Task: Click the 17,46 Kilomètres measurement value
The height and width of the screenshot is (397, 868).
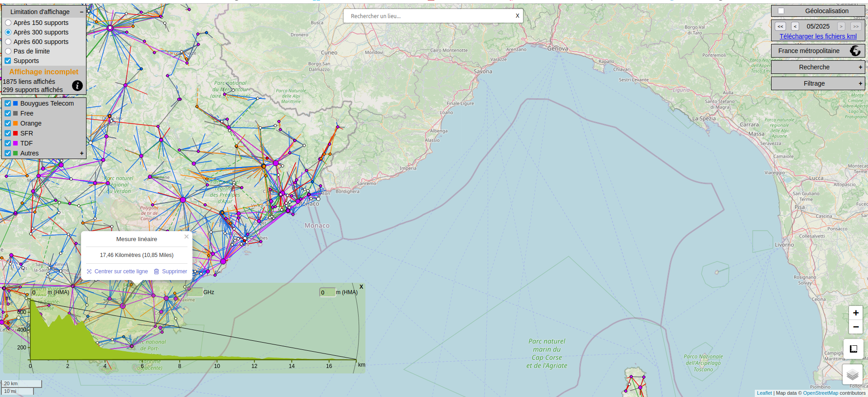Action: point(137,255)
